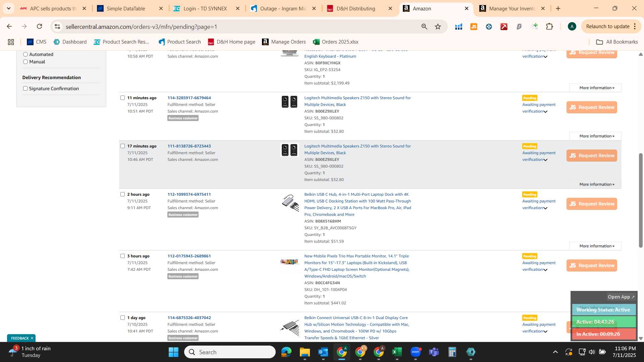Open Logitech speakers thumbnail for order 114-3285917-6679464

click(289, 102)
